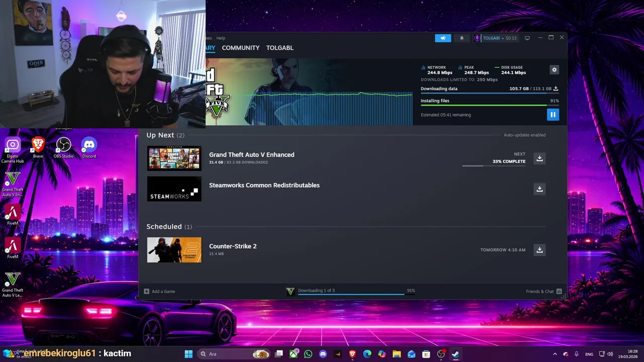Click the 33% COMPLETE label
The width and height of the screenshot is (644, 362).
click(x=509, y=161)
